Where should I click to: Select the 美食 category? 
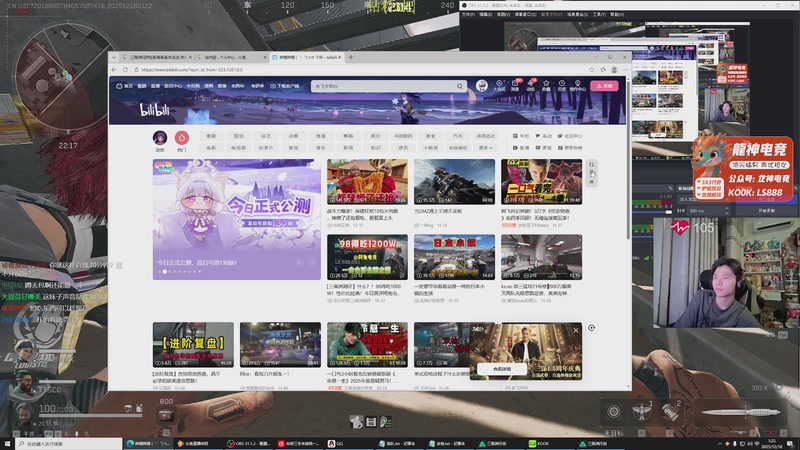[431, 136]
